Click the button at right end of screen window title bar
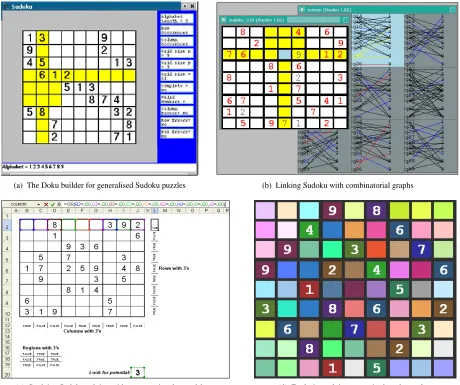This screenshot has width=460, height=385. 453,10
